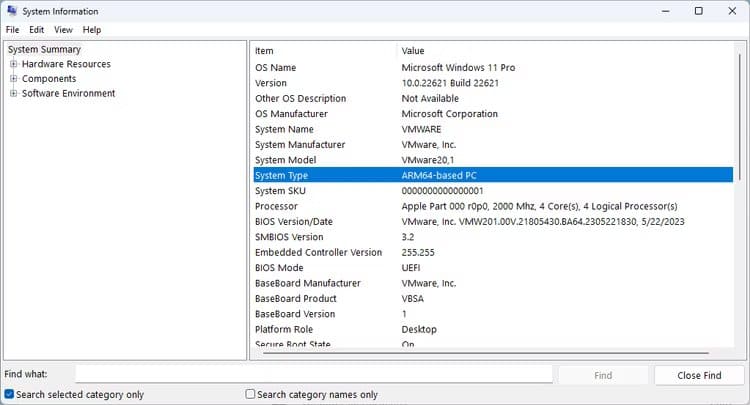
Task: Maximize the System Information window
Action: [x=698, y=11]
